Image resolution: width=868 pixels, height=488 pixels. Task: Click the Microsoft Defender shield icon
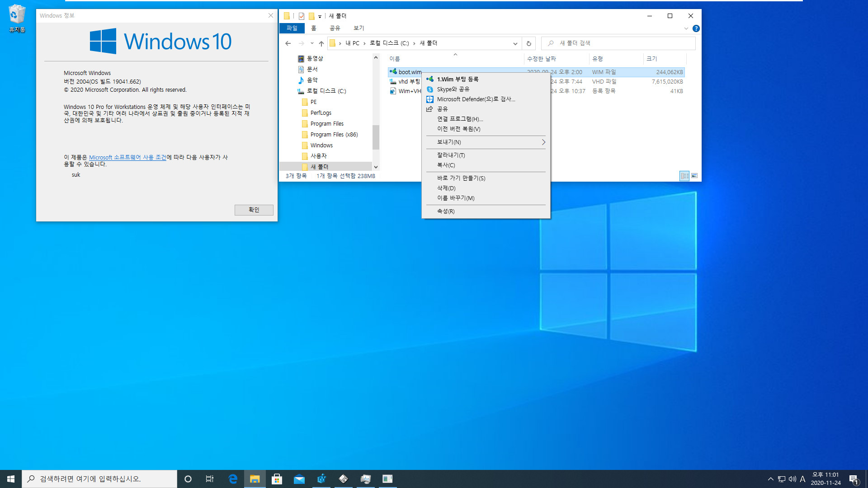[x=430, y=99]
